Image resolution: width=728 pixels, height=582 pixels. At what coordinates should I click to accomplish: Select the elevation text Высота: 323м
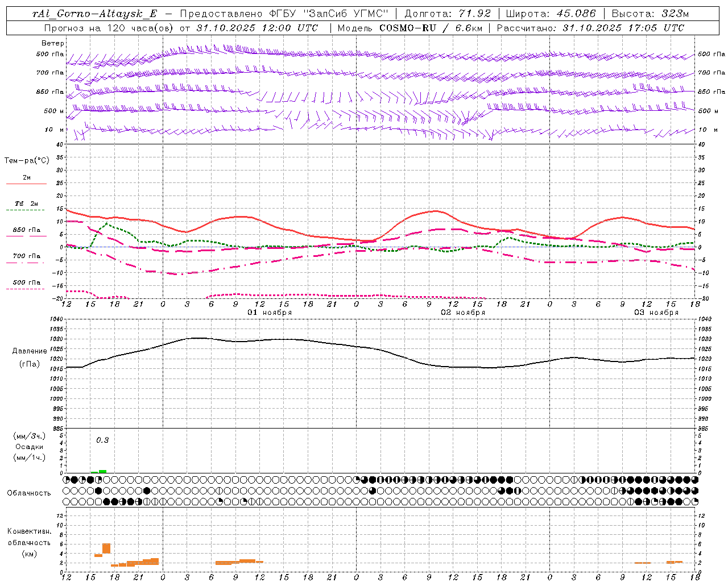tap(650, 14)
